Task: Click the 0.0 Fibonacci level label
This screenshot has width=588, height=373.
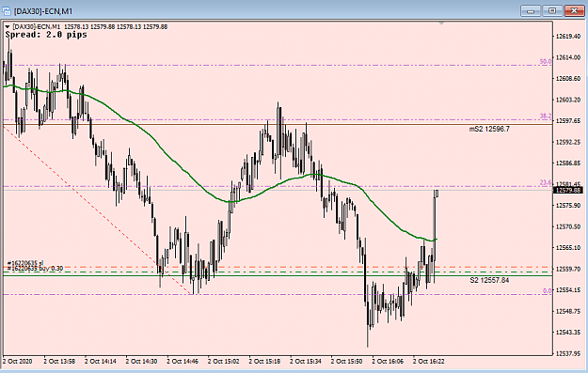Action: 548,290
